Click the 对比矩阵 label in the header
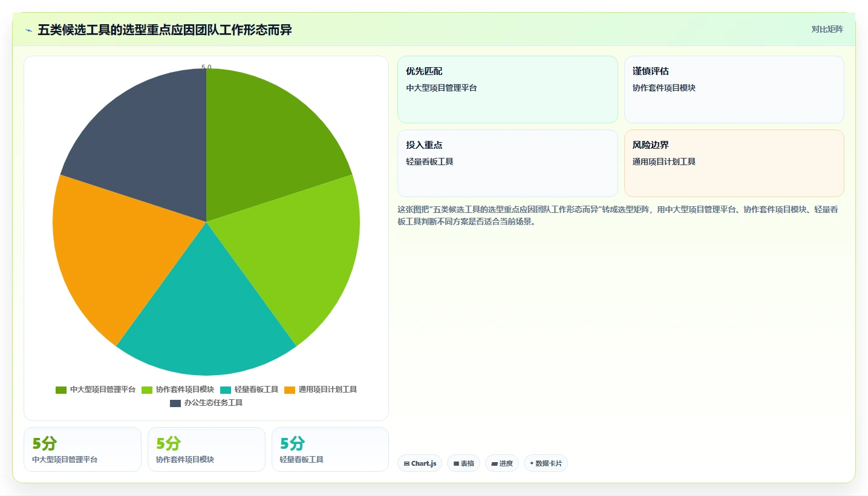 (x=827, y=29)
